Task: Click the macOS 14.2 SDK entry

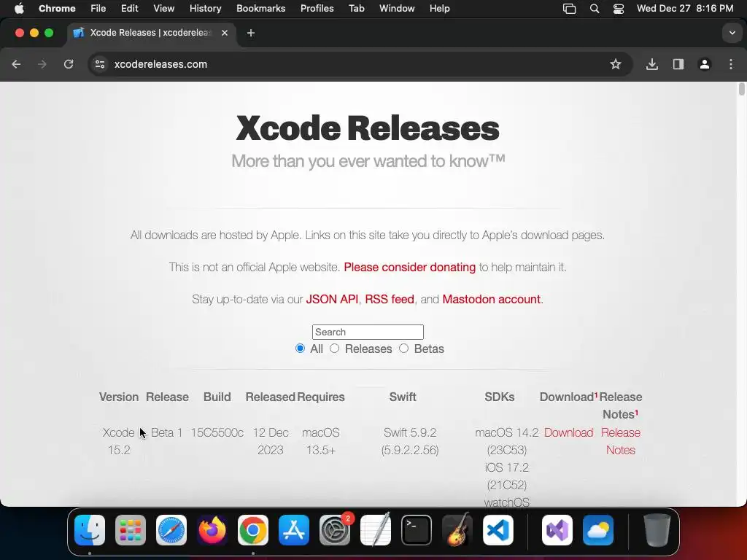Action: tap(507, 432)
